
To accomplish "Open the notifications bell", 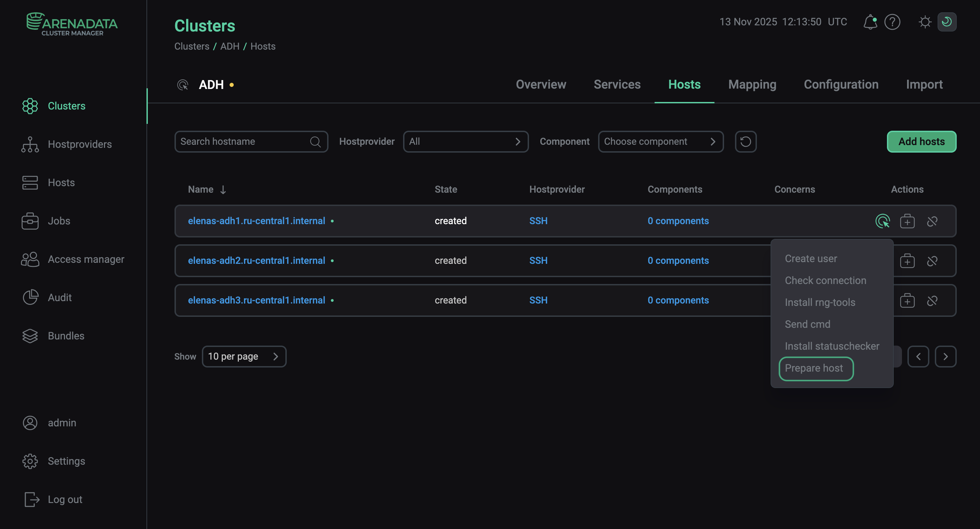I will click(x=870, y=22).
